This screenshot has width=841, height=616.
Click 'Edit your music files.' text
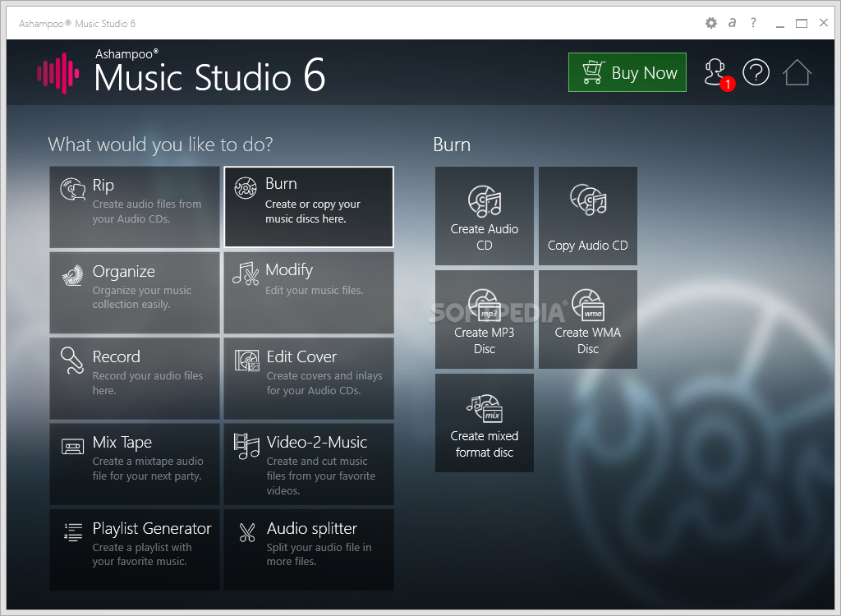[315, 290]
